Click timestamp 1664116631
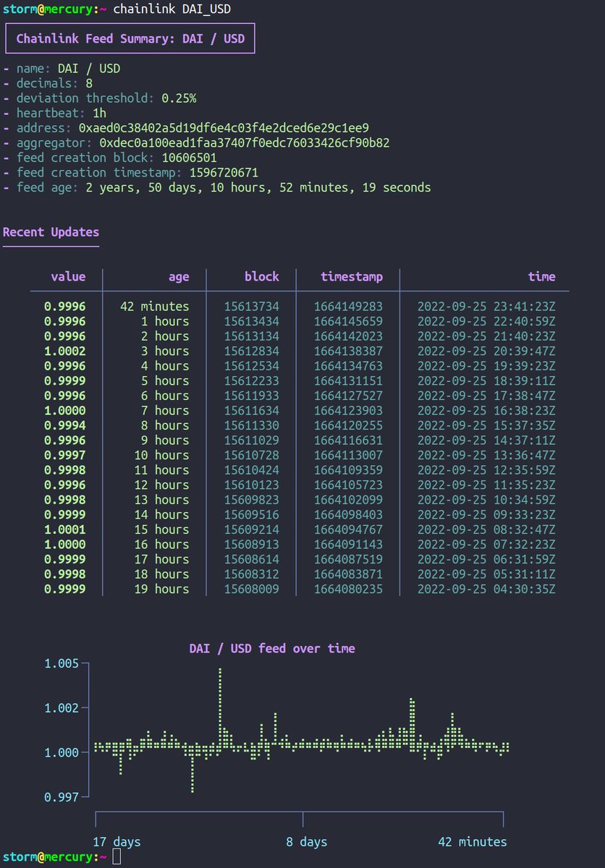The height and width of the screenshot is (868, 605). pos(348,440)
